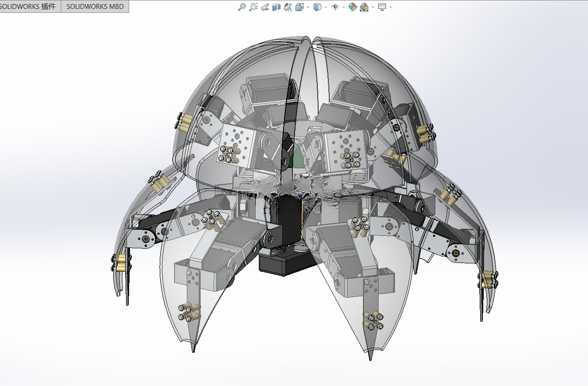This screenshot has width=588, height=386.
Task: Switch to the SOLIDWORKS 插件 tab
Action: tap(30, 7)
